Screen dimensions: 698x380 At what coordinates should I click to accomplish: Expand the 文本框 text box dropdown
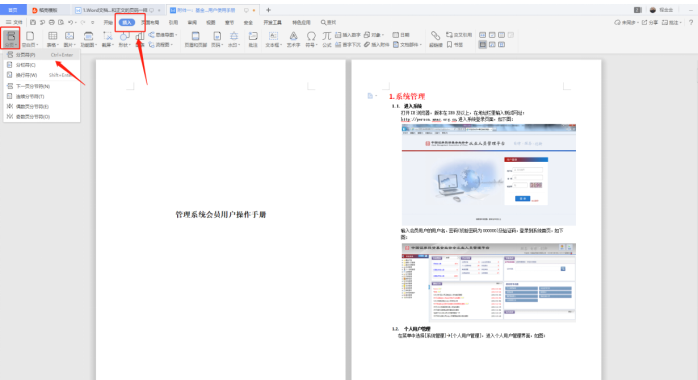coord(273,39)
